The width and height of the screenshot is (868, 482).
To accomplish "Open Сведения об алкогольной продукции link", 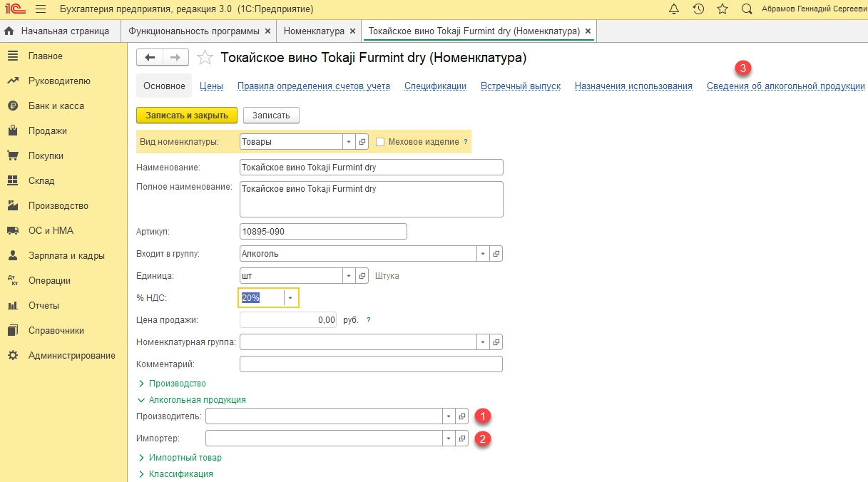I will tap(786, 86).
